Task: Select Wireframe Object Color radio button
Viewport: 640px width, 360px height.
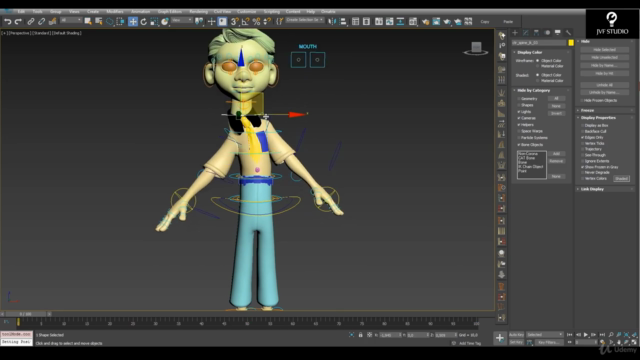Action: tap(537, 60)
